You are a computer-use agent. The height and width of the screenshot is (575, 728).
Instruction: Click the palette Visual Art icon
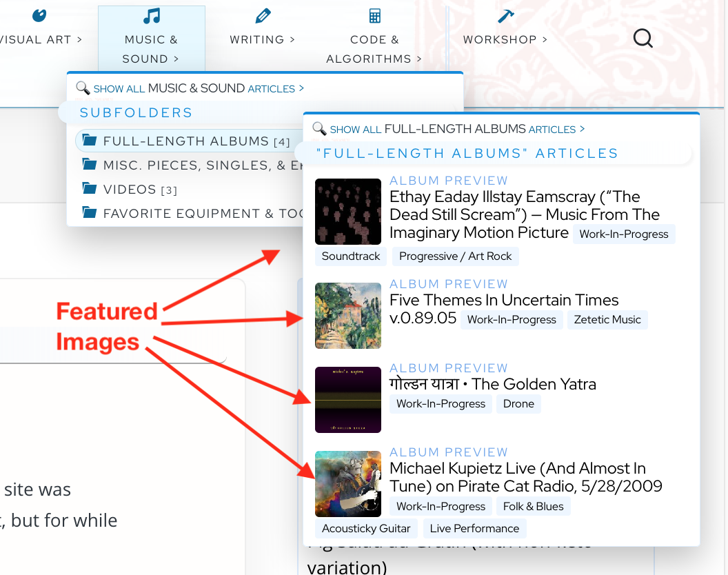40,16
